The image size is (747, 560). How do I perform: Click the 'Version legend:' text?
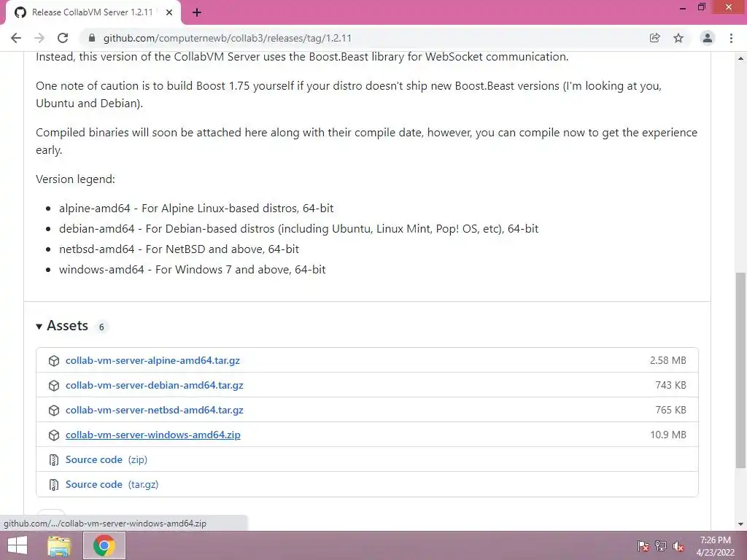[75, 179]
